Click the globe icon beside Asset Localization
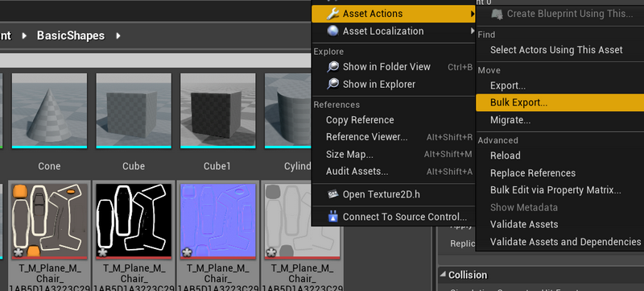This screenshot has width=644, height=291. (332, 31)
